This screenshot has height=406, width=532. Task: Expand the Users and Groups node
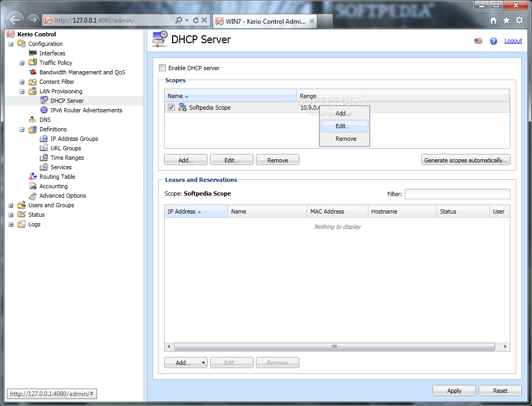coord(11,205)
